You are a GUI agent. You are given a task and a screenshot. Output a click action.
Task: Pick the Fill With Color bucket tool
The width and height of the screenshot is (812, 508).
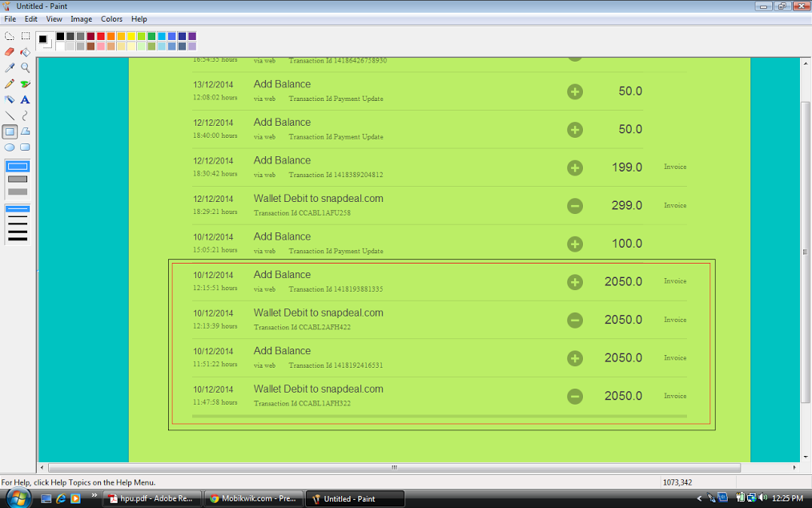coord(25,52)
